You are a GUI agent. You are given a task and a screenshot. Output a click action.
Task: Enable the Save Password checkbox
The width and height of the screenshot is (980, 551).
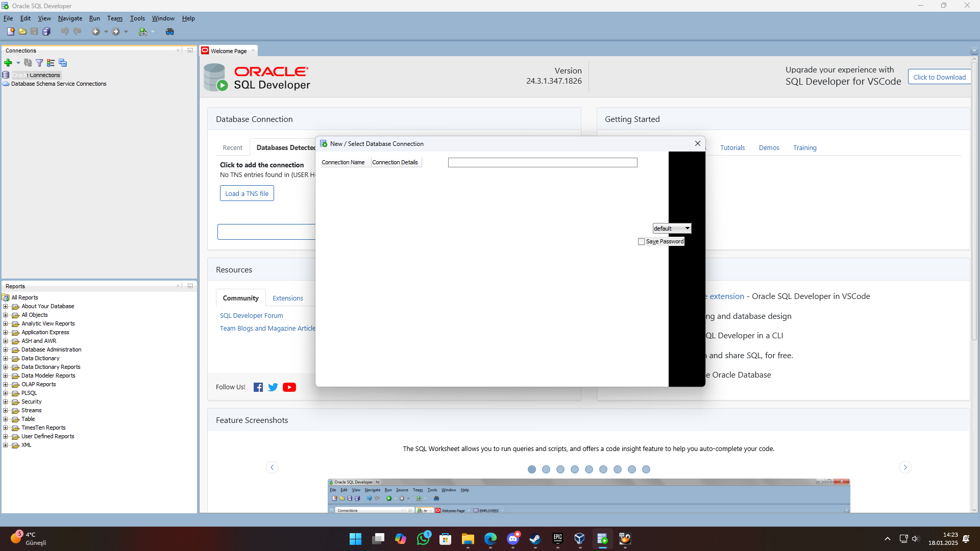[x=642, y=242]
